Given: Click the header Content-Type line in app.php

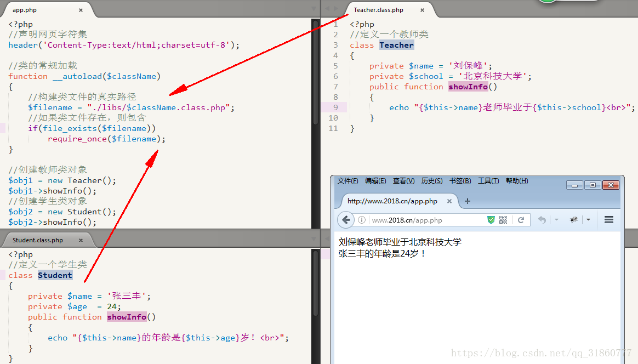Looking at the screenshot, I should point(124,45).
